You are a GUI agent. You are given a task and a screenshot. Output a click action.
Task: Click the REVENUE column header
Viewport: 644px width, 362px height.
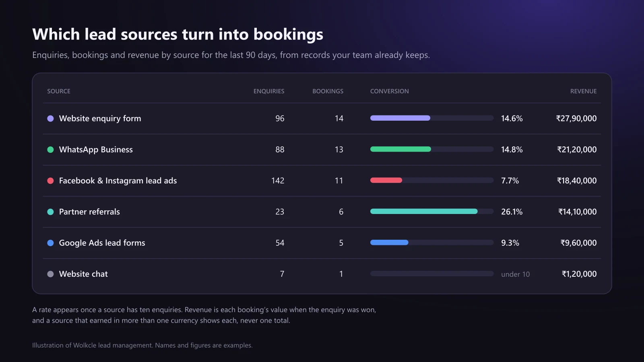click(584, 91)
